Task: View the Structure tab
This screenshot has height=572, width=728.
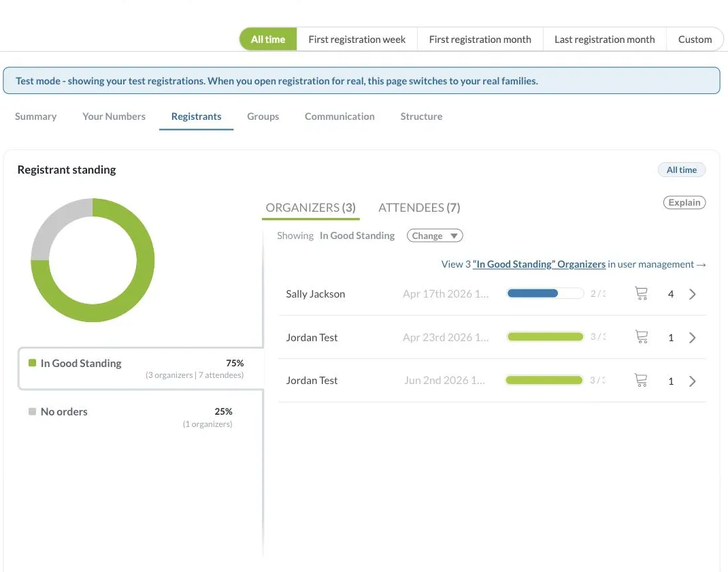Action: point(421,116)
